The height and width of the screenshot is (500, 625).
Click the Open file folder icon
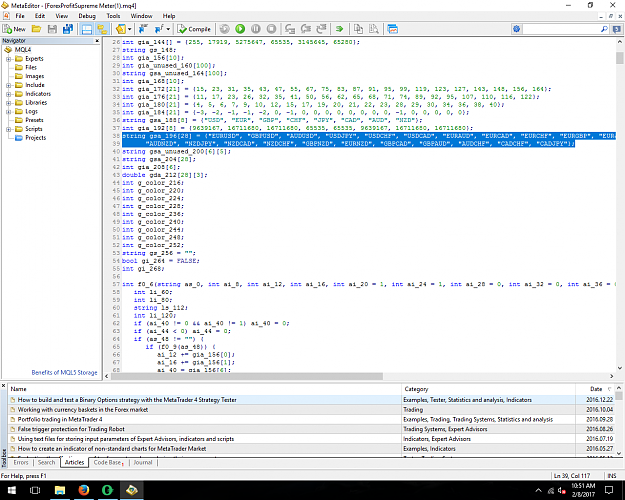click(36, 29)
